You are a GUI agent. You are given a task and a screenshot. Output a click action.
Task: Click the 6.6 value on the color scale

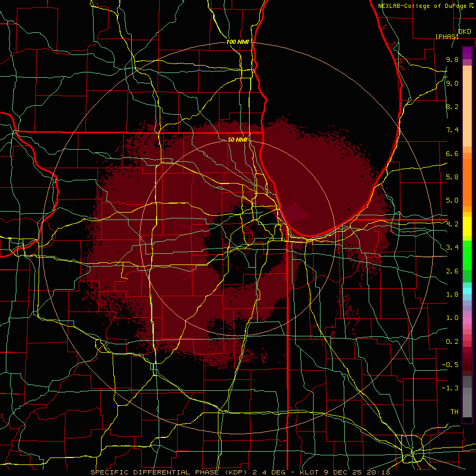(452, 154)
